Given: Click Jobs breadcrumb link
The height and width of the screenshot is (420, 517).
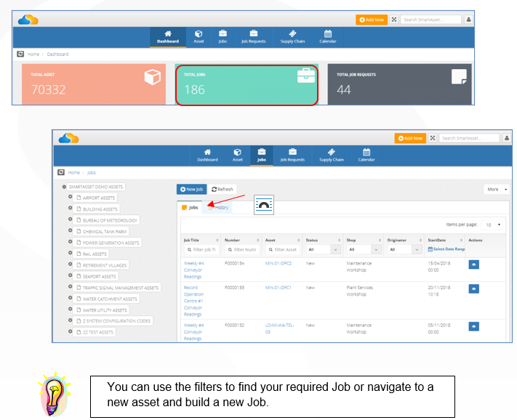Looking at the screenshot, I should [x=92, y=173].
